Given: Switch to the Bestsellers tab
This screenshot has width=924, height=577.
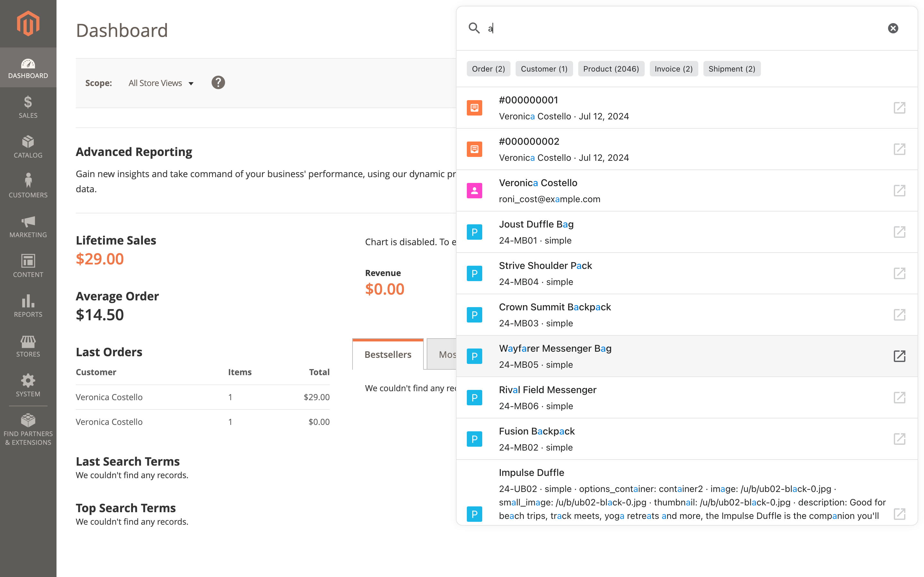Looking at the screenshot, I should pyautogui.click(x=388, y=355).
